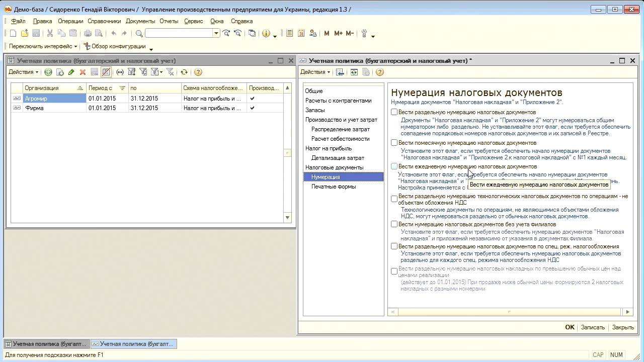
Task: Open the calculator icon in main toolbar
Action: click(289, 33)
